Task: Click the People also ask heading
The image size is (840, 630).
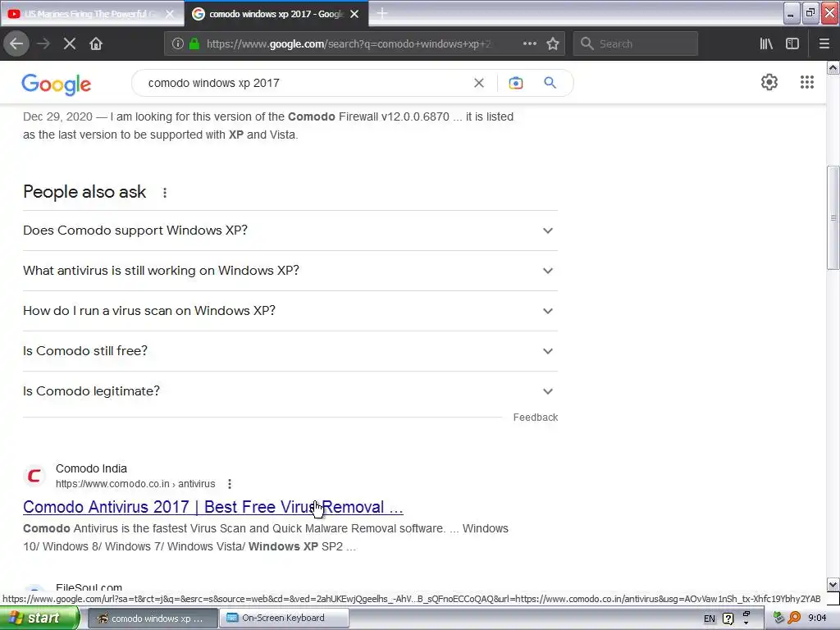Action: 84,192
